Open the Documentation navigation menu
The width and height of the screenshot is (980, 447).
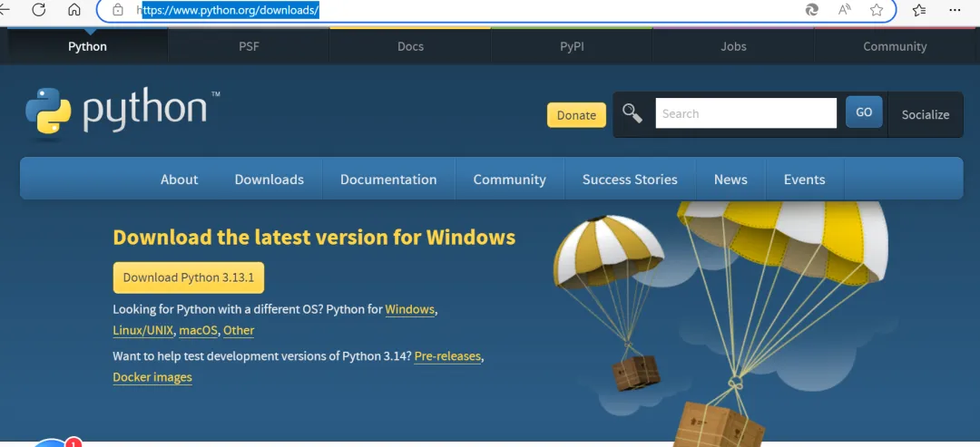pyautogui.click(x=388, y=180)
